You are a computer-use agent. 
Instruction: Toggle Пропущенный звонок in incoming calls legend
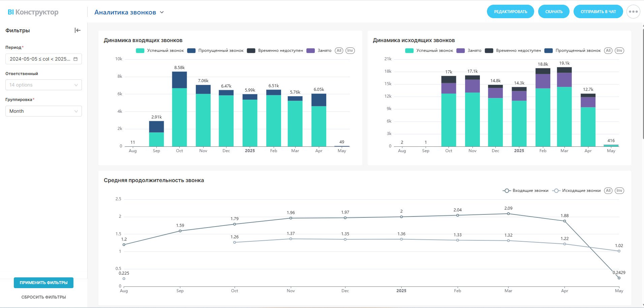[215, 50]
